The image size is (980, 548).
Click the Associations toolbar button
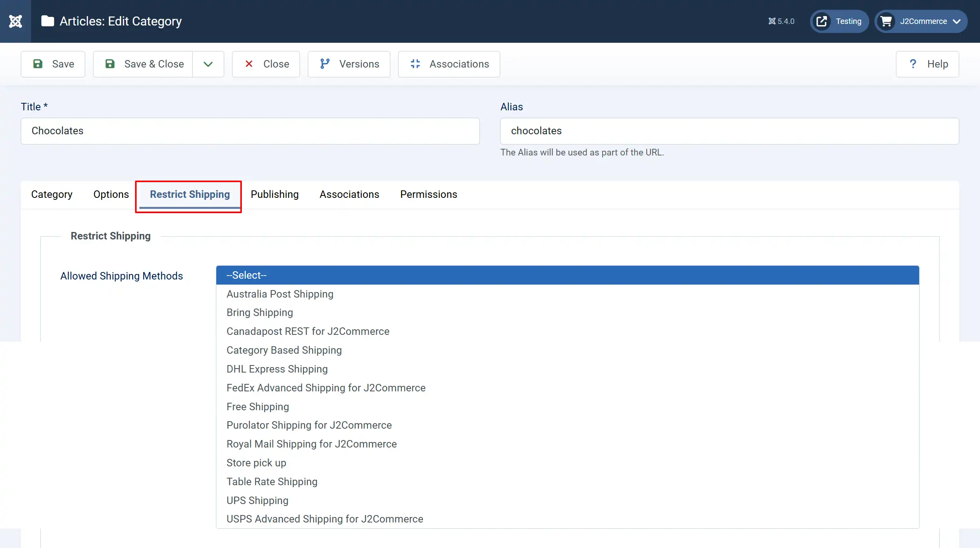coord(449,64)
